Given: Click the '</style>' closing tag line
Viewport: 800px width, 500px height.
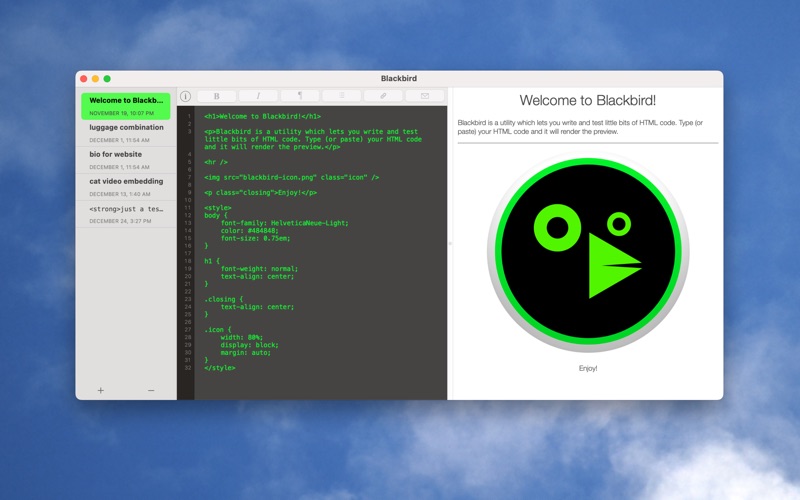Looking at the screenshot, I should (x=219, y=368).
